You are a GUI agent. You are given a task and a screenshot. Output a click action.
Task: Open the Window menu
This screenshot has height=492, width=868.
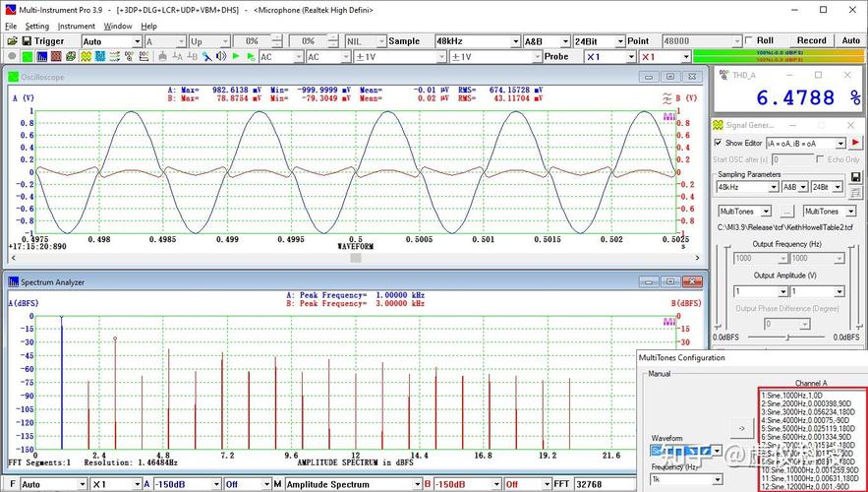coord(118,26)
